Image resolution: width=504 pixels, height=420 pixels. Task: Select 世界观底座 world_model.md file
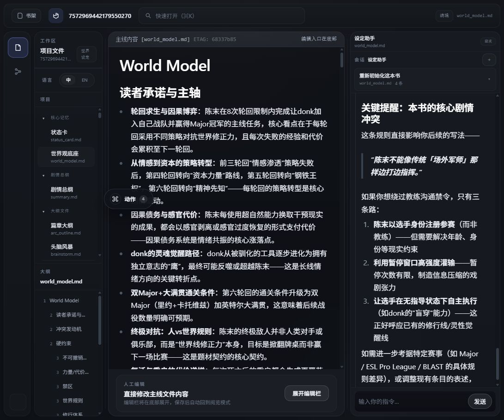[x=67, y=157]
